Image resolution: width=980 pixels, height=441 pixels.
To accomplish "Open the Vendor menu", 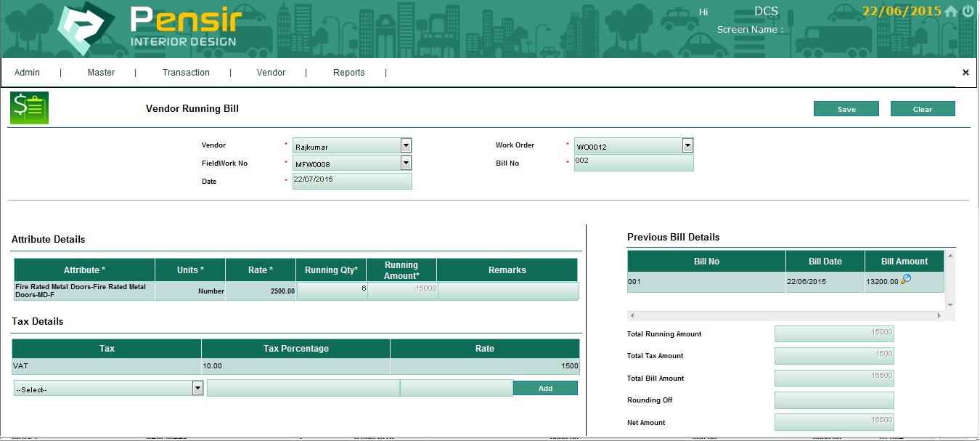I will click(x=271, y=73).
